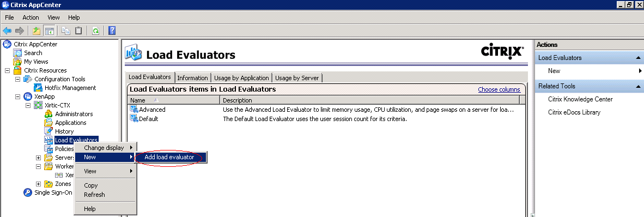
Task: Open the Help menu in menu bar
Action: point(74,17)
